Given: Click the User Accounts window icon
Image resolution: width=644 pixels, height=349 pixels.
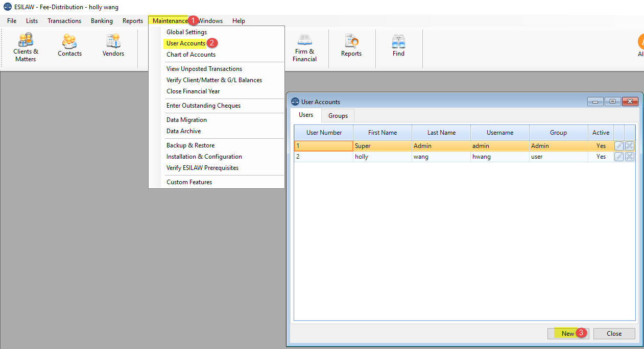Looking at the screenshot, I should (x=295, y=102).
